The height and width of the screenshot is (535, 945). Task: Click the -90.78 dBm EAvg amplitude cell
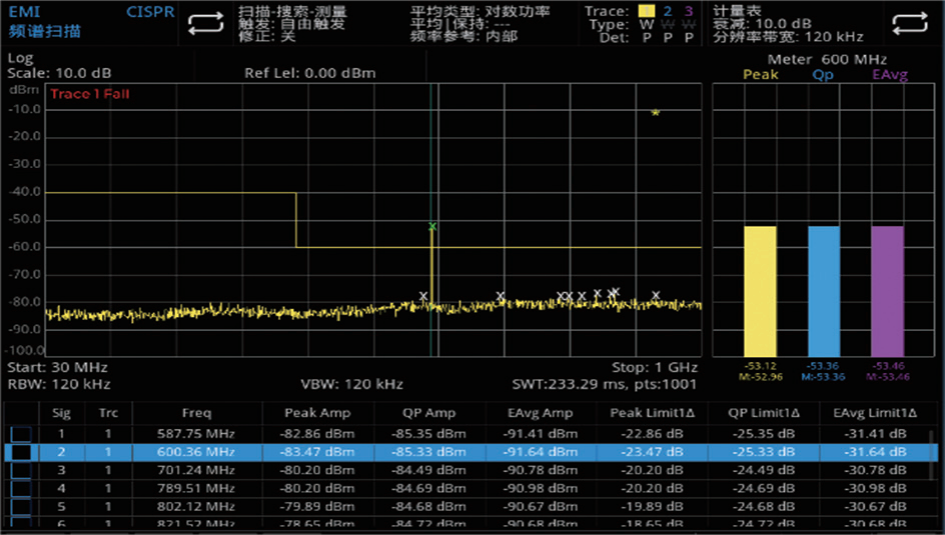pyautogui.click(x=539, y=470)
